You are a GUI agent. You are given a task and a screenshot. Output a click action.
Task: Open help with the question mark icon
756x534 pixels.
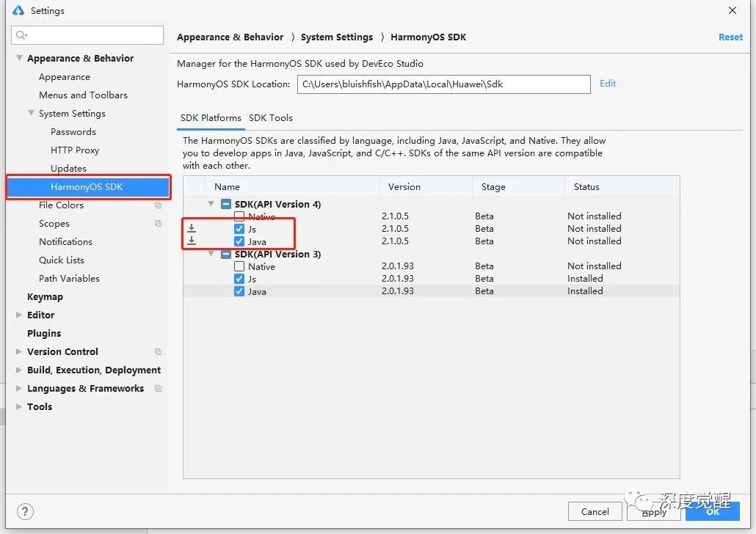click(25, 511)
